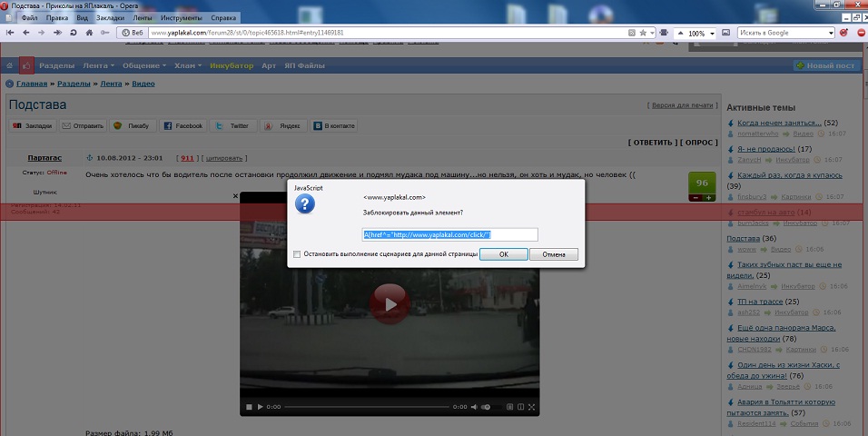
Task: Open the home page via house icon
Action: click(x=89, y=33)
